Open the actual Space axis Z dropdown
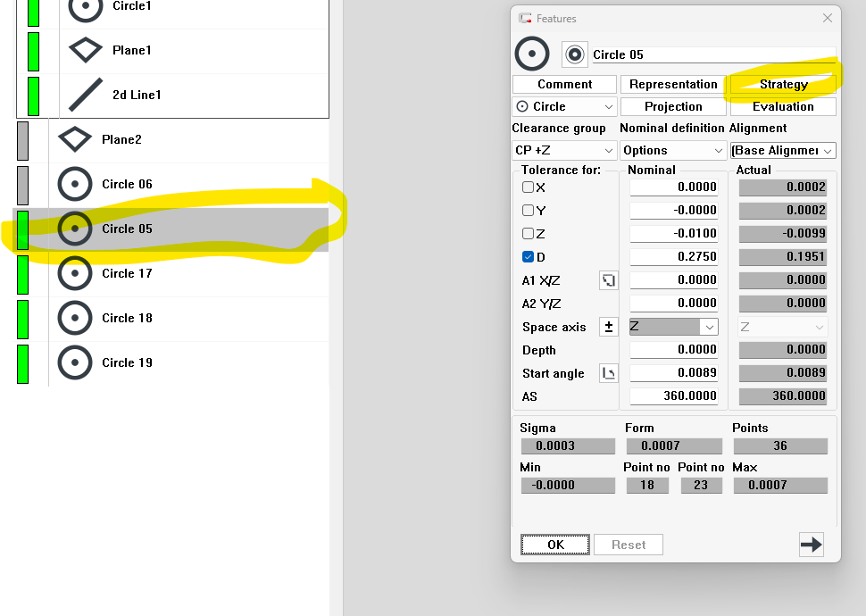Viewport: 866px width, 616px height. [783, 327]
